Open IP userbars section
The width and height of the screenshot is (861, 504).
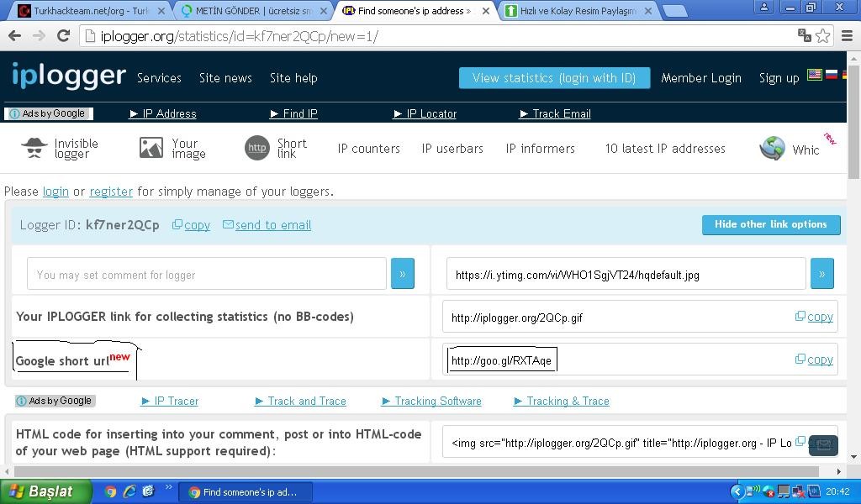click(452, 149)
